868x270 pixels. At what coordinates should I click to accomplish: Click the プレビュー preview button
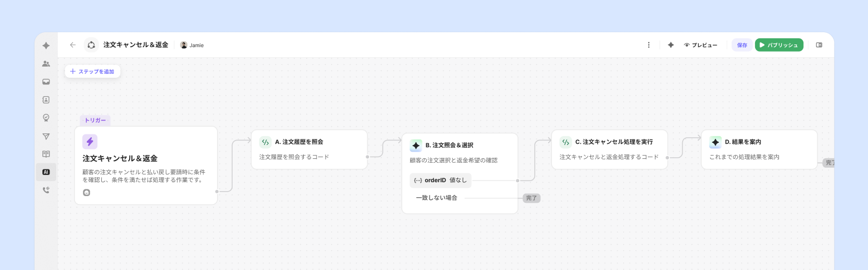[701, 45]
